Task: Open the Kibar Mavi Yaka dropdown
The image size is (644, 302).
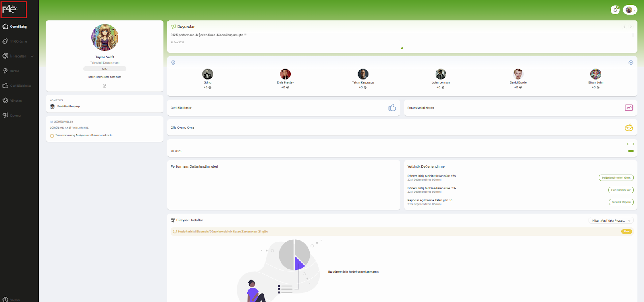Action: [x=611, y=220]
